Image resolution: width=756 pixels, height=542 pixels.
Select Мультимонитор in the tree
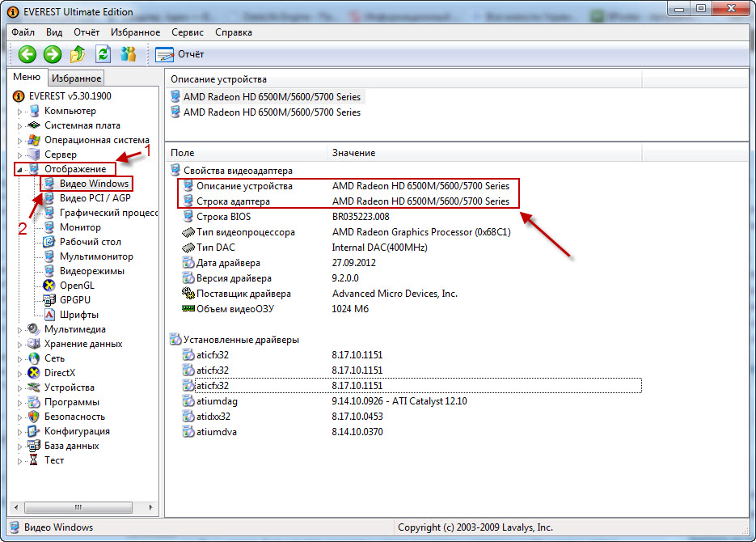96,256
